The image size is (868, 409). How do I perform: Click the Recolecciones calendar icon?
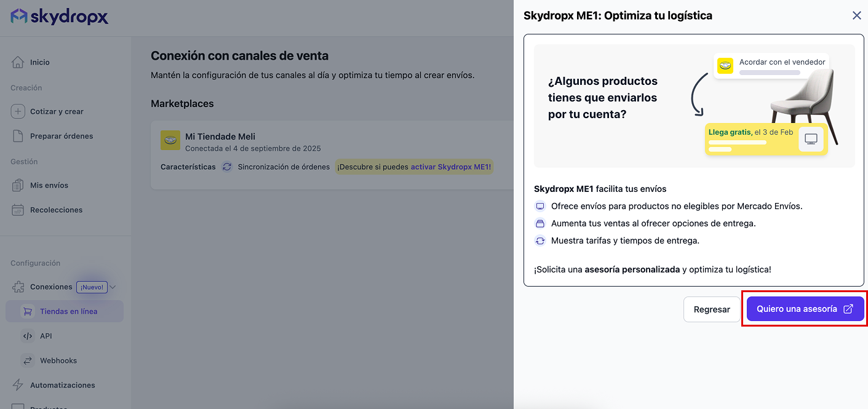point(18,210)
